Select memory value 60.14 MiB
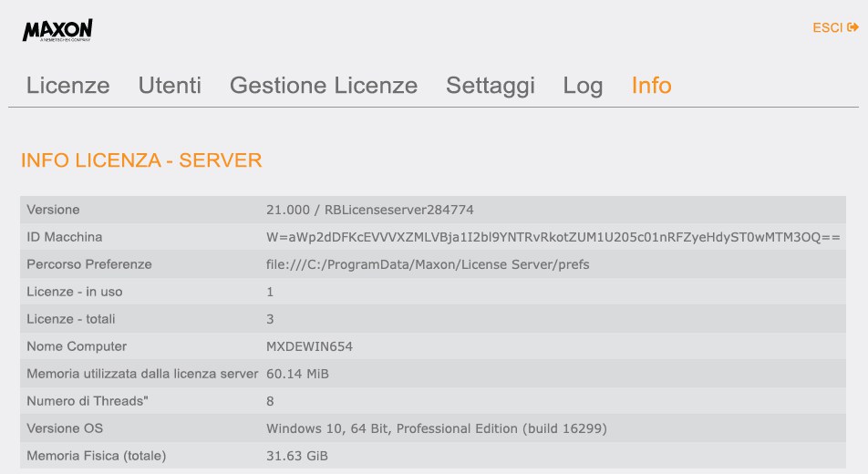The height and width of the screenshot is (474, 868). (x=297, y=374)
